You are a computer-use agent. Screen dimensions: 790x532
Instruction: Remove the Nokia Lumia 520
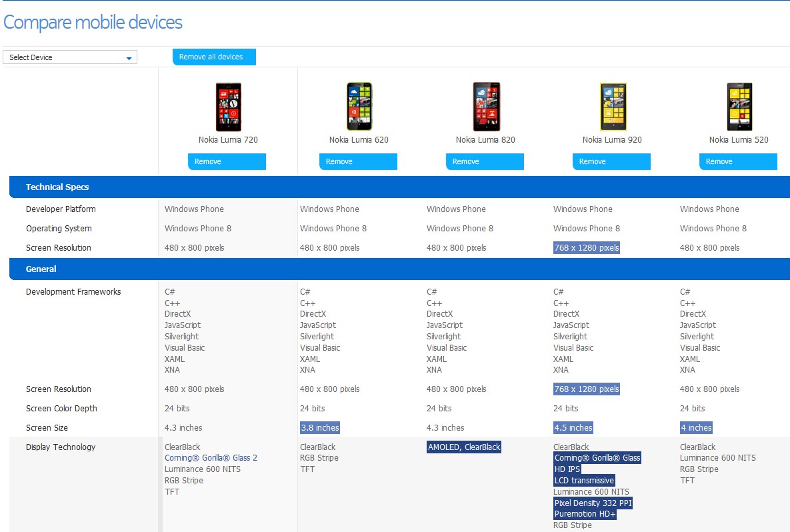tap(738, 162)
